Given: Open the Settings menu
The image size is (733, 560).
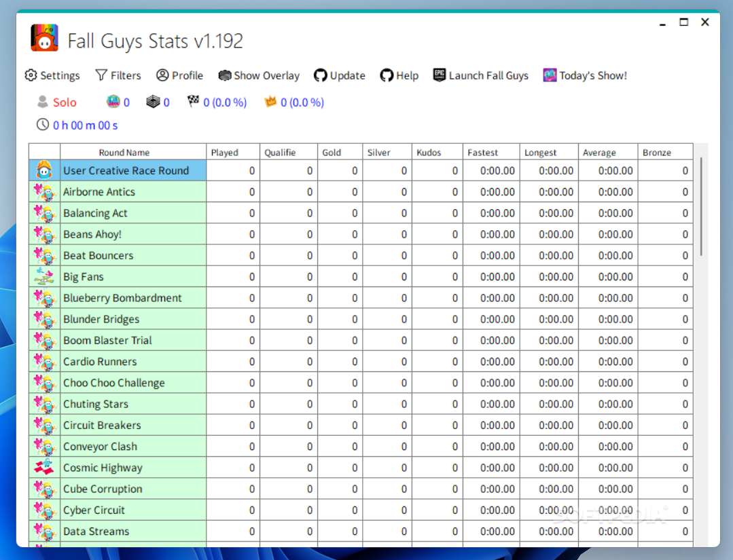Looking at the screenshot, I should (52, 75).
